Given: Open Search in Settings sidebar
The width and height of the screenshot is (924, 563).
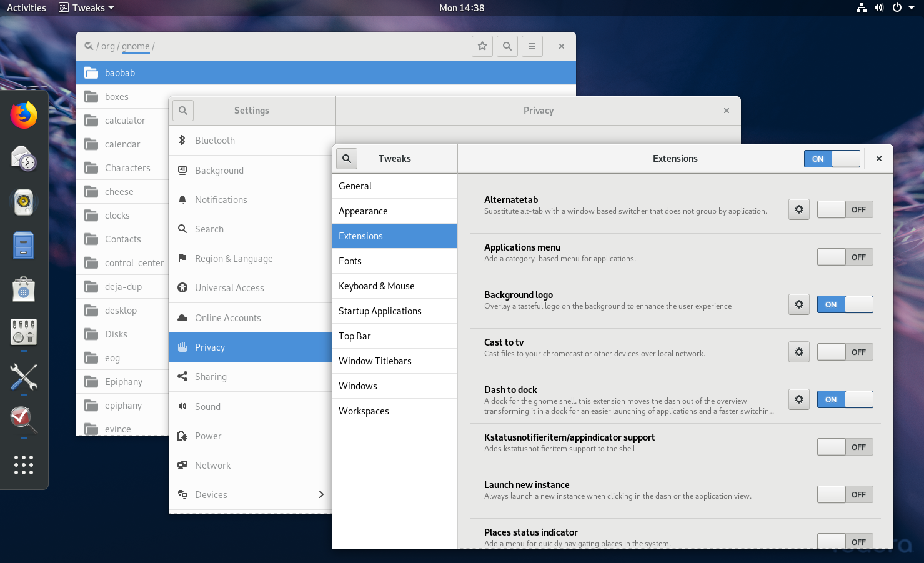Looking at the screenshot, I should (251, 229).
